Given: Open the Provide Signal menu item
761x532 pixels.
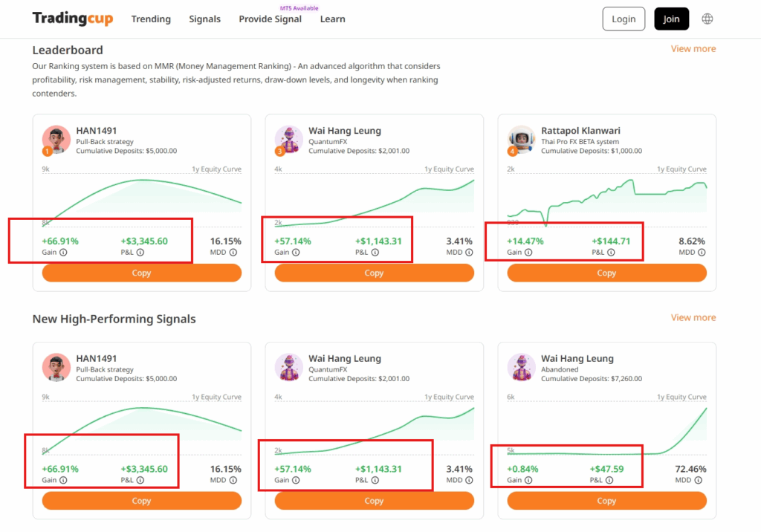Looking at the screenshot, I should 270,19.
